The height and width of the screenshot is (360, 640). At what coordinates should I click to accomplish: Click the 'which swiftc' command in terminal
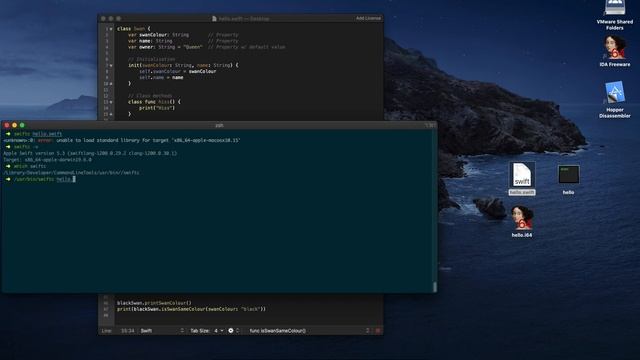point(30,167)
